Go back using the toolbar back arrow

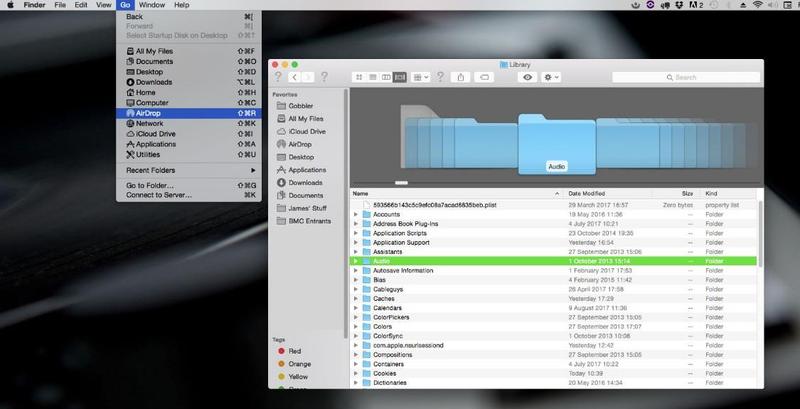(x=295, y=76)
